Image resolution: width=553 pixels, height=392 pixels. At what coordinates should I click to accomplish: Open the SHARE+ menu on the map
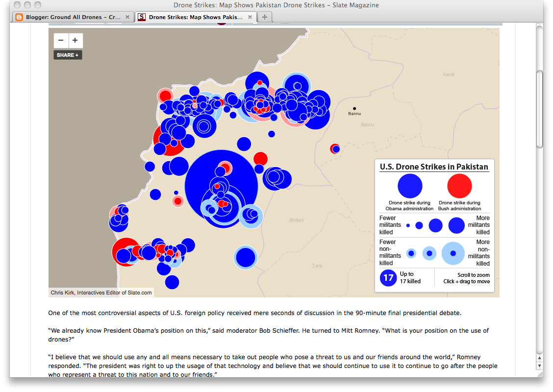(67, 55)
